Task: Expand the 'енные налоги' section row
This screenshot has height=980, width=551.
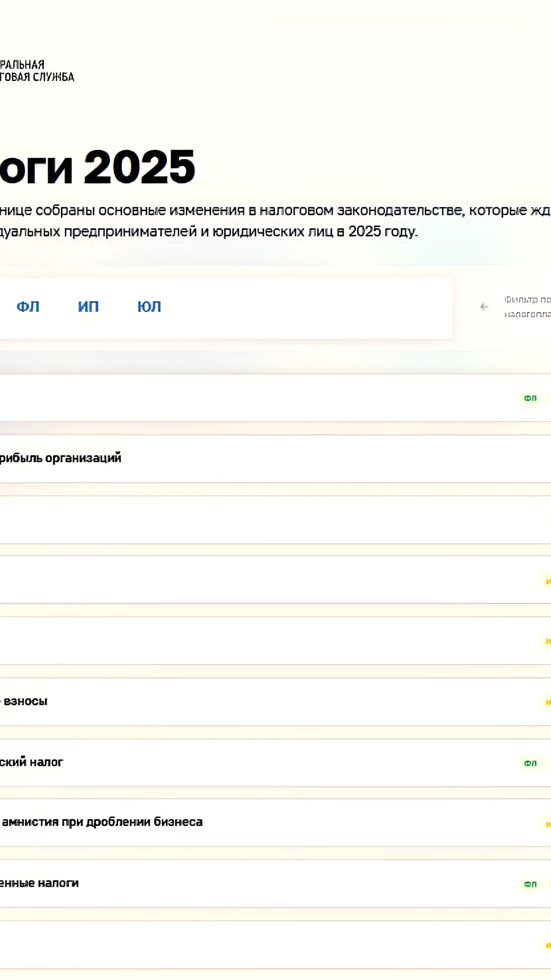Action: coord(275,884)
